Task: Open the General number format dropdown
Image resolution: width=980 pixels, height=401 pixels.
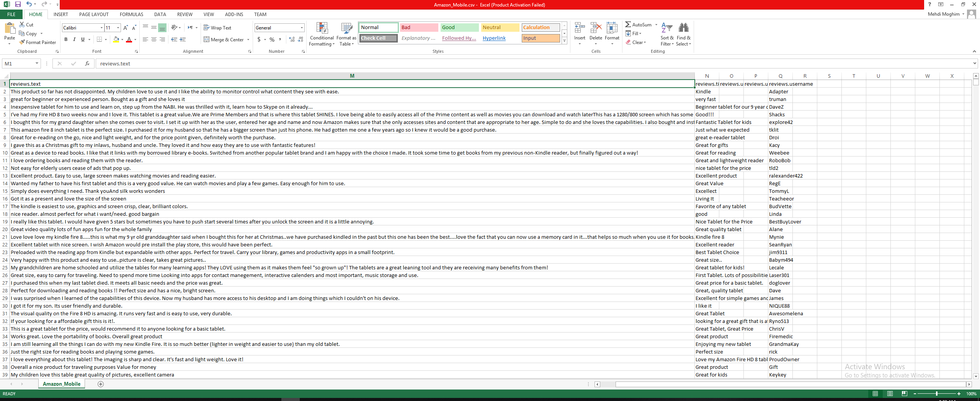Action: [x=302, y=28]
